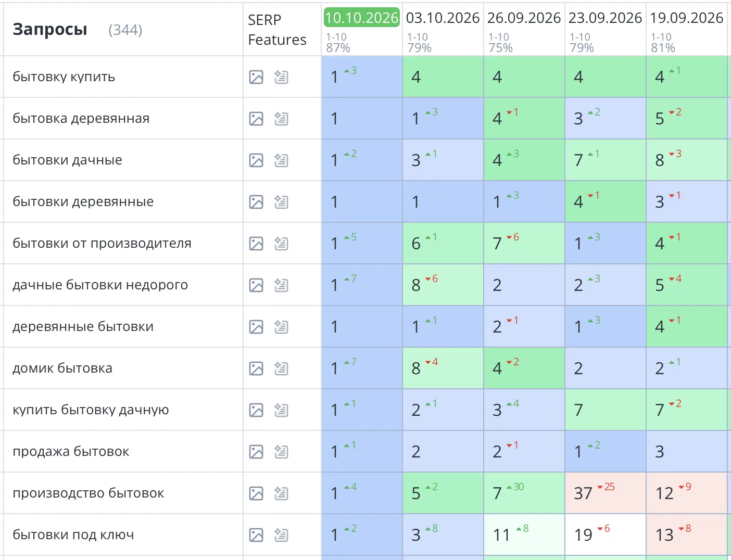This screenshot has height=560, width=731.
Task: Click the 19.09.2026 date header
Action: [686, 18]
